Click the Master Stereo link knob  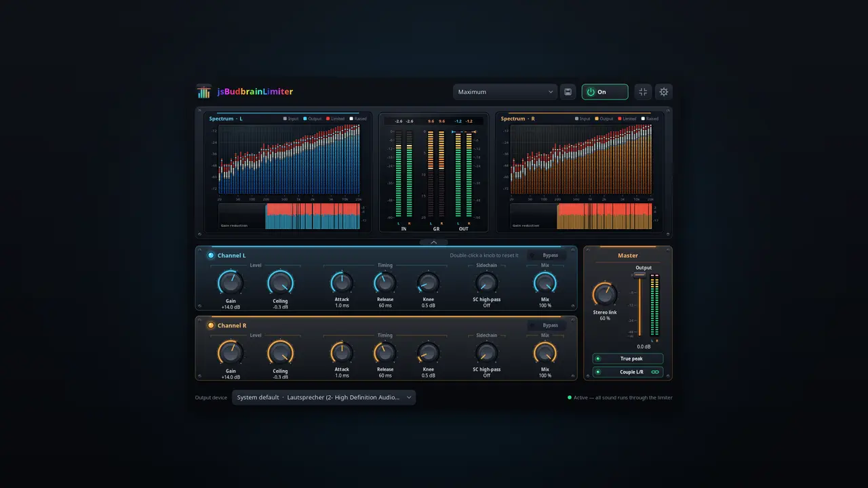pyautogui.click(x=605, y=294)
